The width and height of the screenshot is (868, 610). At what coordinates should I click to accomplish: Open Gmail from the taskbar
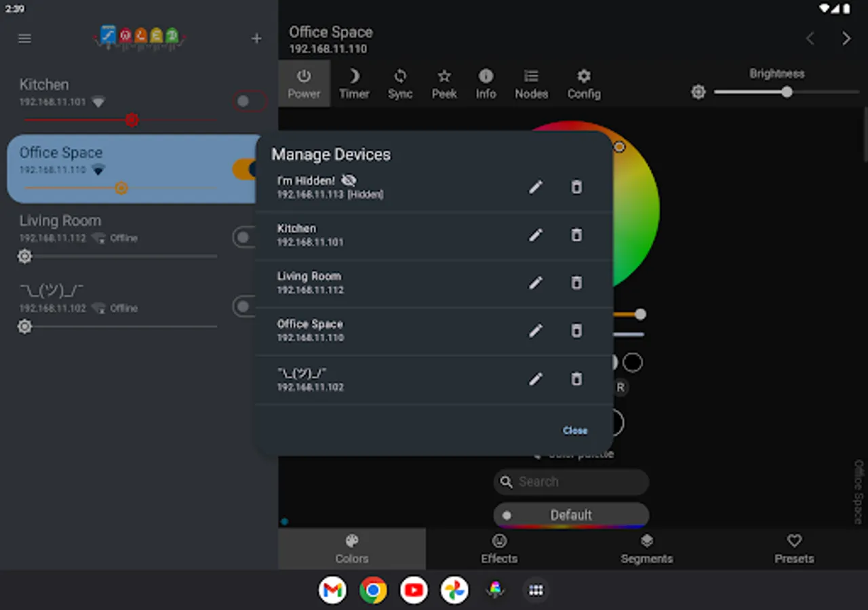pos(332,590)
